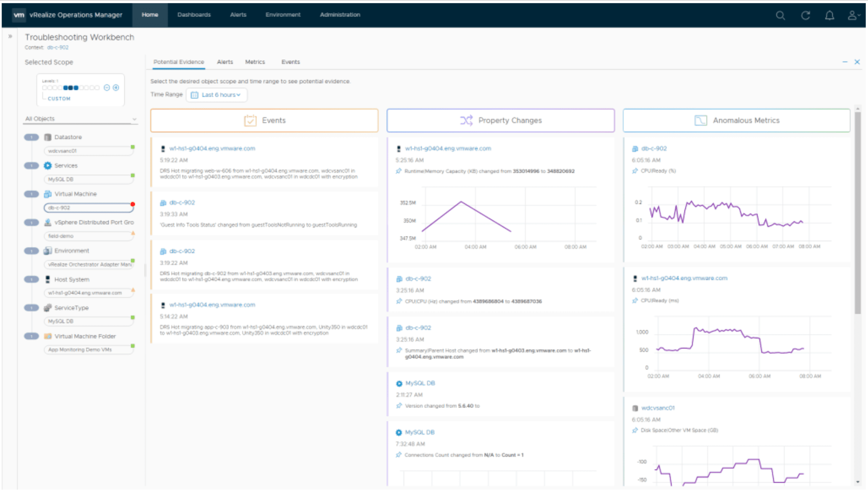
Task: Toggle the Virtual Machine count pill
Action: (32, 194)
